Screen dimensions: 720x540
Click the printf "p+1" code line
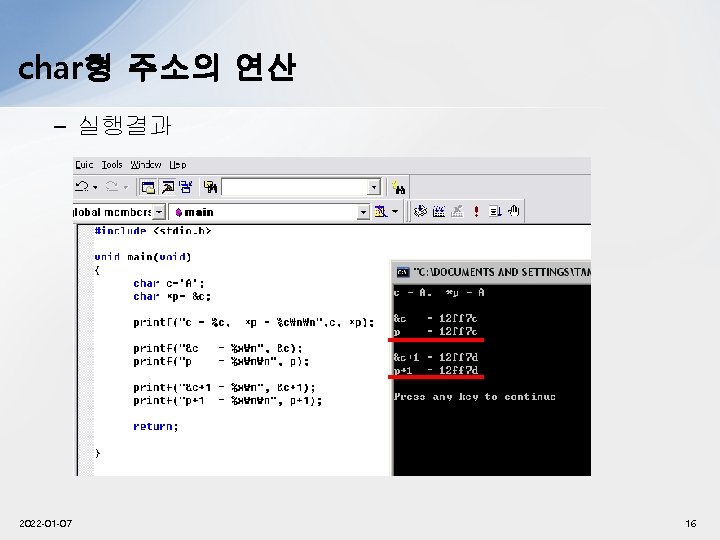point(228,401)
